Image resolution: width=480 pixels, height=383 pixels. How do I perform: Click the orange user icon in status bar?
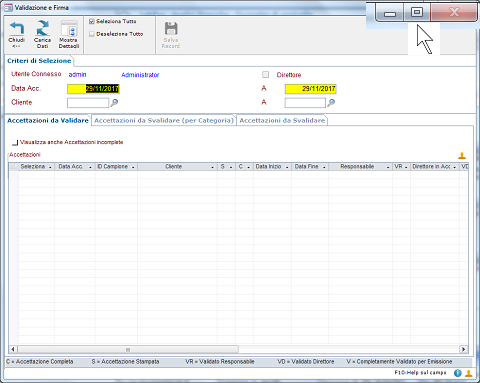click(x=469, y=373)
